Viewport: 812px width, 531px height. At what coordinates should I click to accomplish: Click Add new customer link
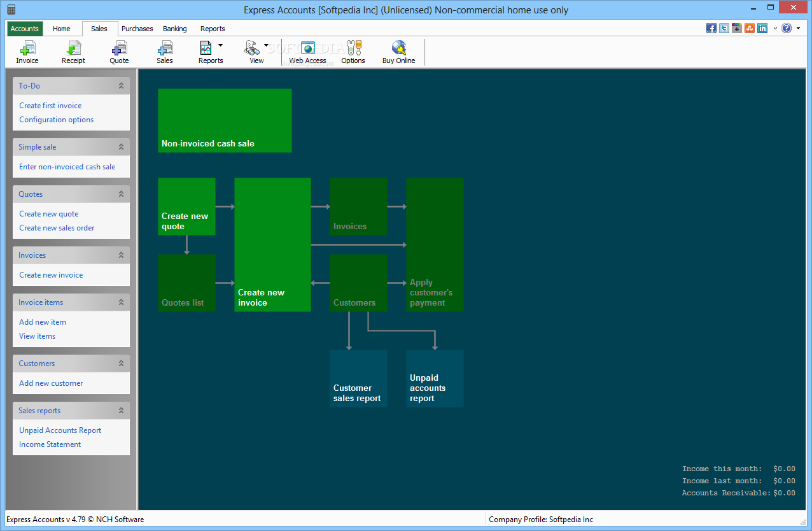pyautogui.click(x=51, y=383)
